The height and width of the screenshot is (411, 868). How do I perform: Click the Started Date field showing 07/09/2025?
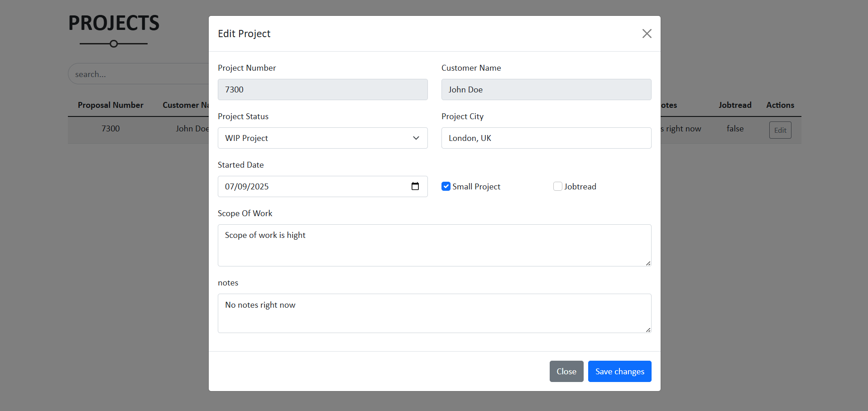pyautogui.click(x=312, y=187)
